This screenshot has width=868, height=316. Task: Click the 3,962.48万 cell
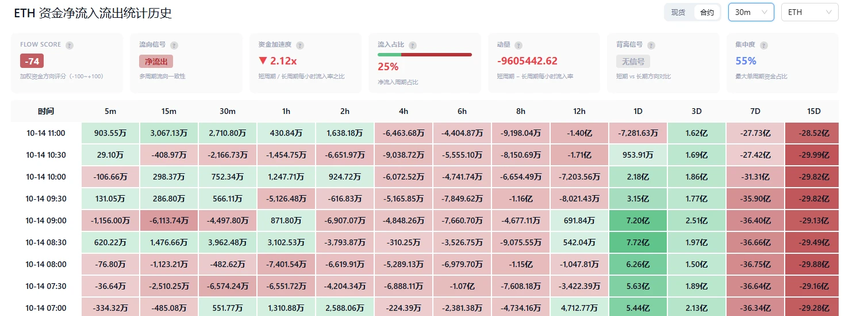point(228,242)
